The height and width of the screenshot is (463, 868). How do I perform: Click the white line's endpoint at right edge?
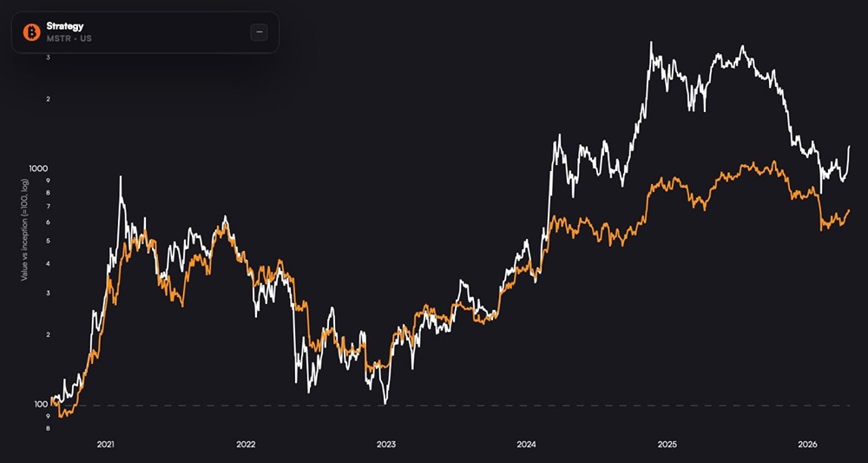(x=849, y=146)
